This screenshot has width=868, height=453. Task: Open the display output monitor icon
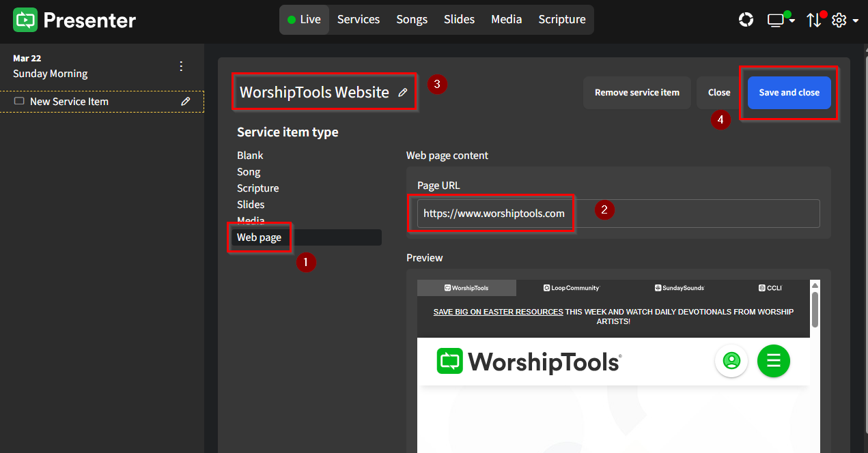pos(776,19)
